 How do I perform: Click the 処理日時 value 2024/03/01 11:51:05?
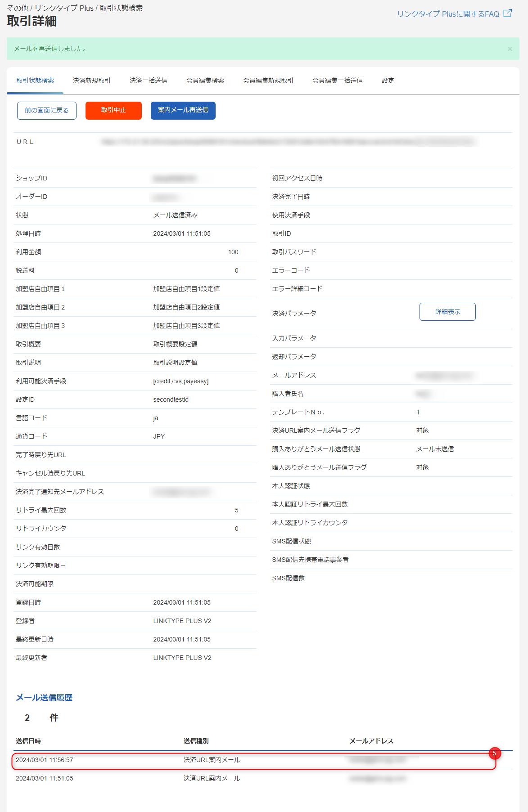pos(182,233)
